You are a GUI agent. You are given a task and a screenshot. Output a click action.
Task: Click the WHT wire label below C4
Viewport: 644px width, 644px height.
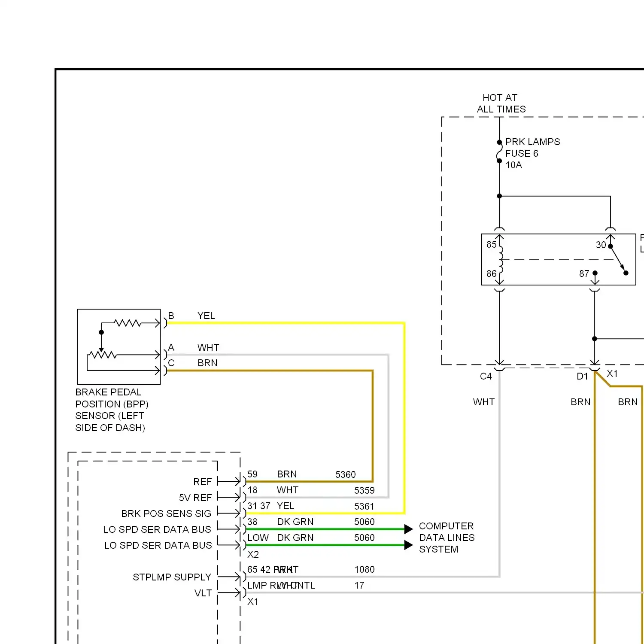pos(484,402)
